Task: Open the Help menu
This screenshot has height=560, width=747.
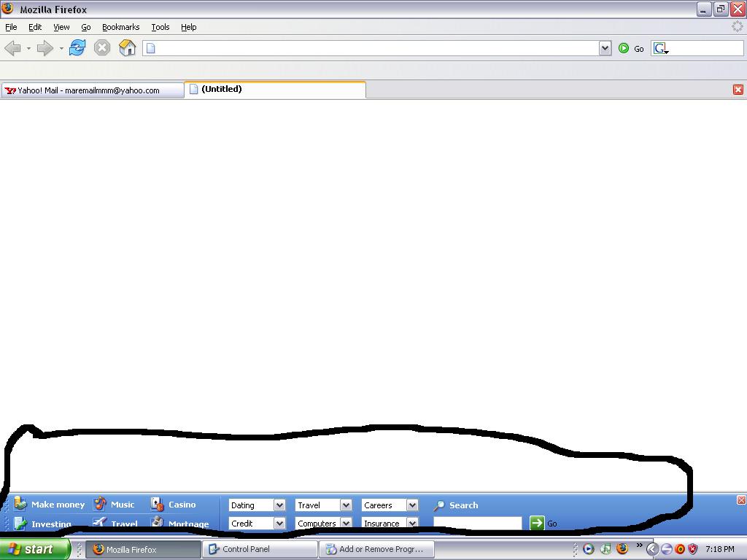Action: coord(189,27)
